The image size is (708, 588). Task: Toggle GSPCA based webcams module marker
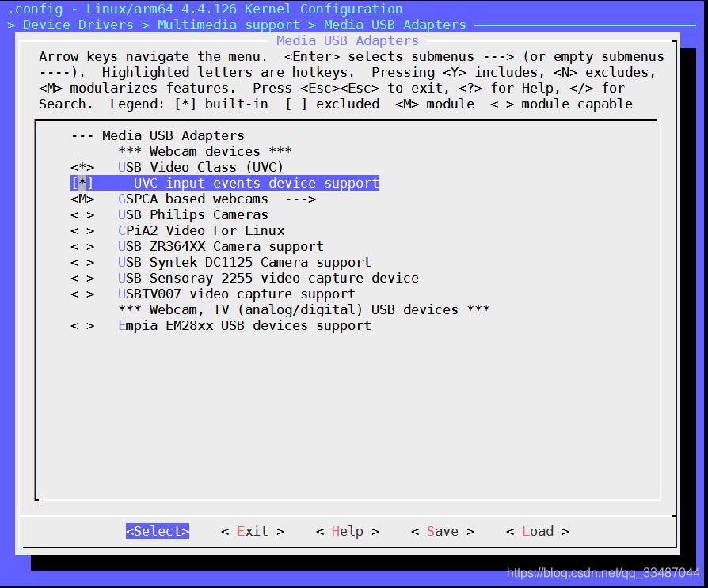click(82, 199)
